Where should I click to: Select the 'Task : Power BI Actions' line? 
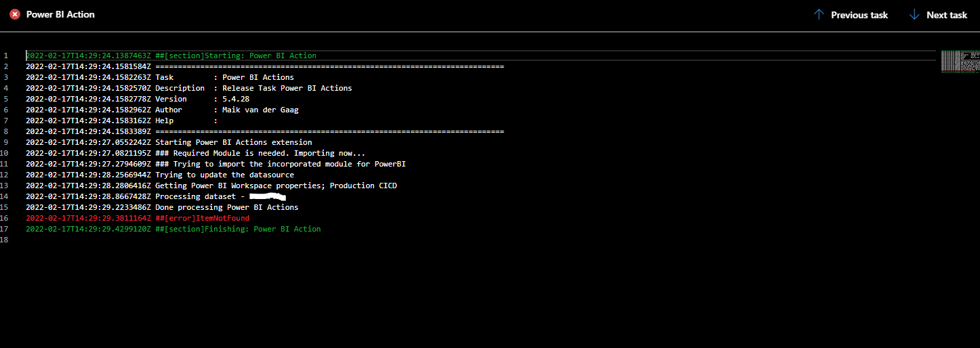click(160, 77)
